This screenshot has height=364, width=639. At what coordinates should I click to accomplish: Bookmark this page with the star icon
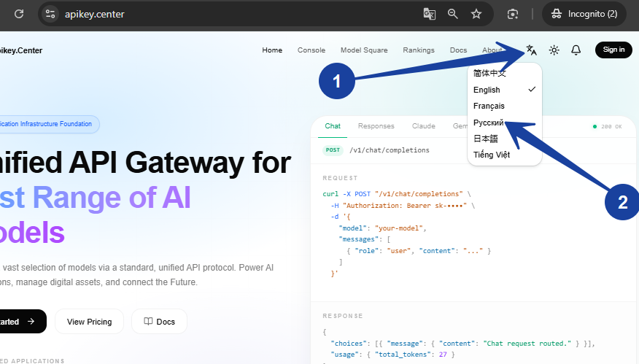(x=476, y=14)
